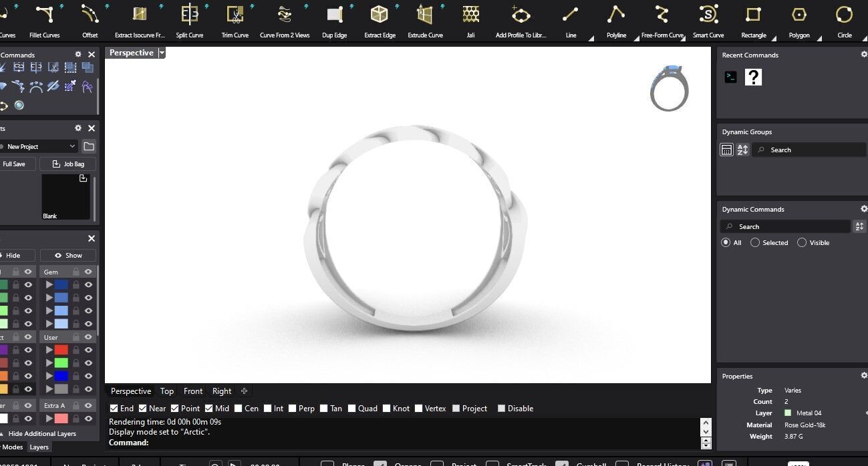Enable the Disable osnap checkbox
Screen dimensions: 868x466
pyautogui.click(x=502, y=409)
